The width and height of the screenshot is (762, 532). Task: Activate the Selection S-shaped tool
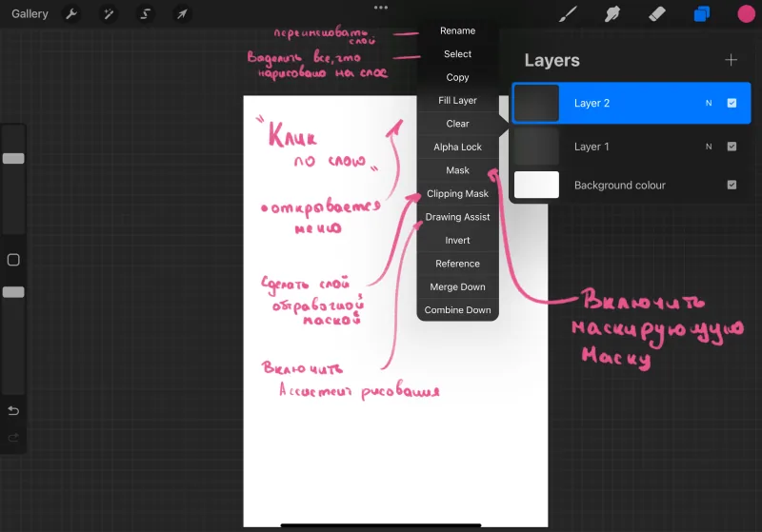tap(146, 13)
